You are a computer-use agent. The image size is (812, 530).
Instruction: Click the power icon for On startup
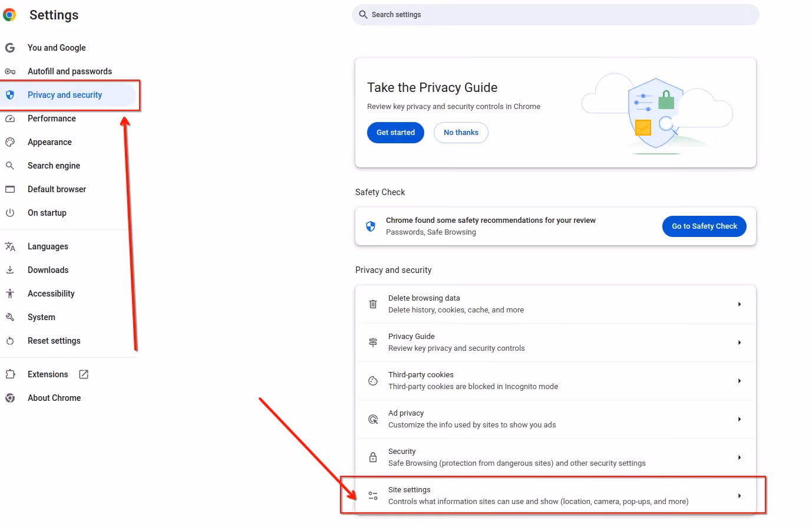[10, 213]
